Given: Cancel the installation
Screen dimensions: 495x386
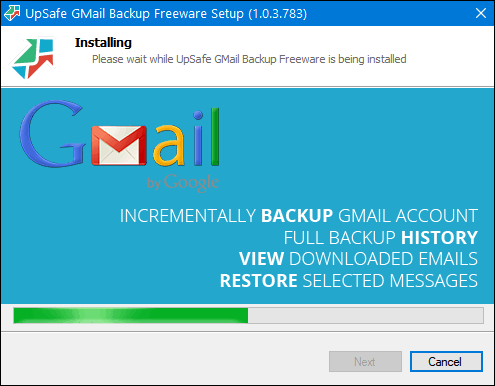Looking at the screenshot, I should click(x=446, y=361).
